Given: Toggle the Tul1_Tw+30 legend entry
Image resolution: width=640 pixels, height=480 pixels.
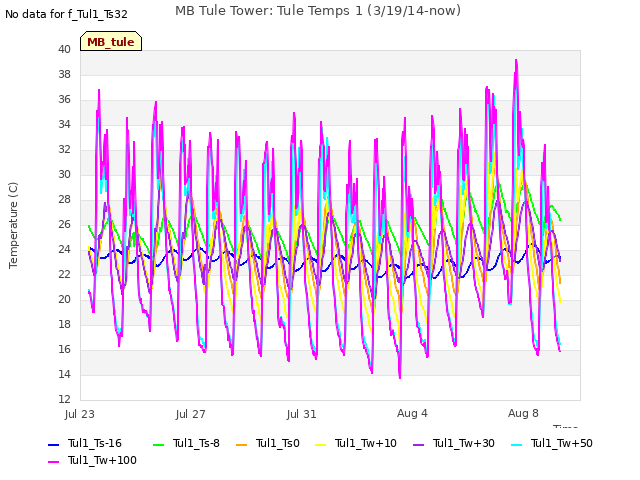Looking at the screenshot, I should pyautogui.click(x=454, y=443).
